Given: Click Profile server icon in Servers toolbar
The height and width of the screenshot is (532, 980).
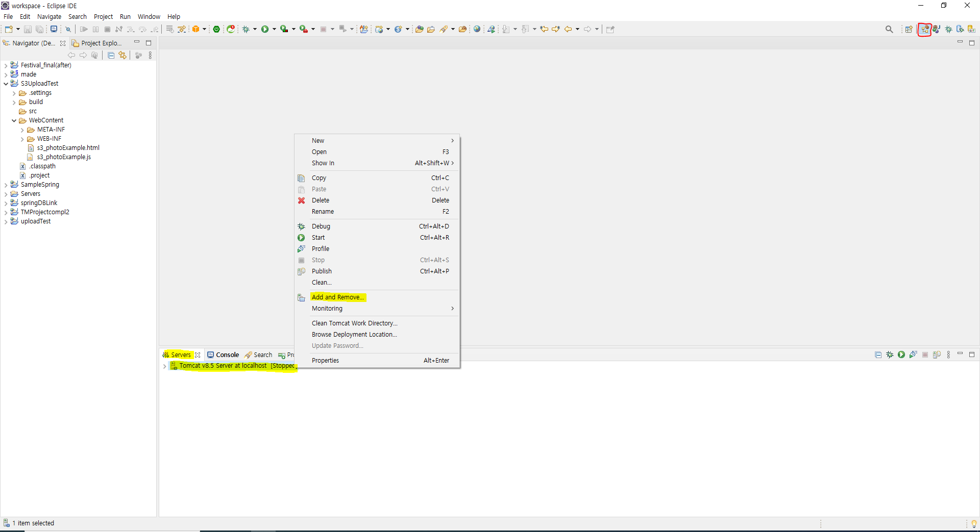Looking at the screenshot, I should [x=913, y=354].
